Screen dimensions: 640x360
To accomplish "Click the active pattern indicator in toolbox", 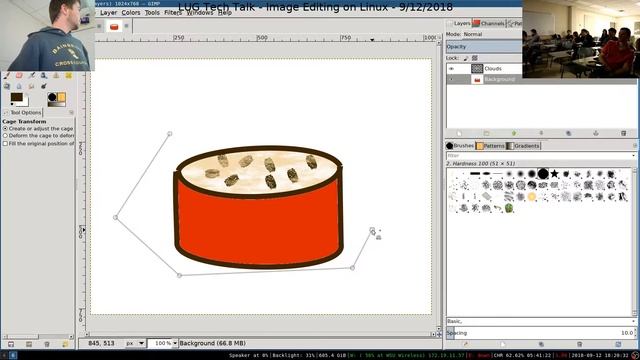I will point(61,97).
